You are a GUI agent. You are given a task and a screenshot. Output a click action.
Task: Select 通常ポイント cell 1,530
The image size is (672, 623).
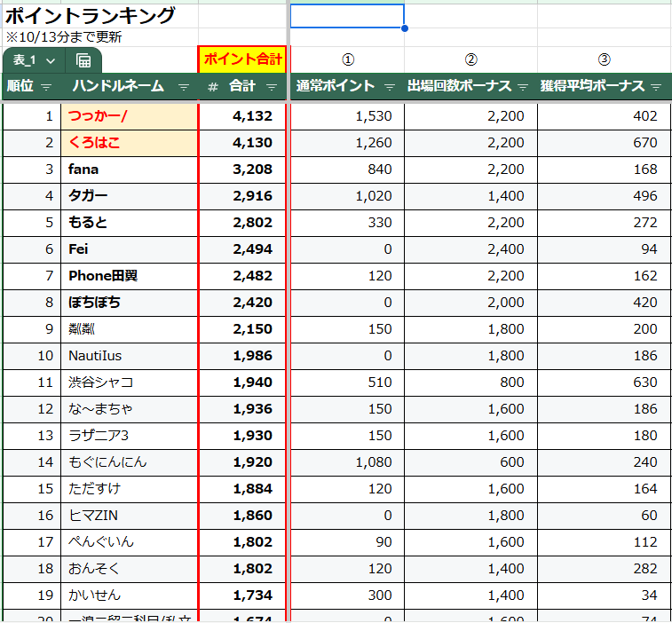(x=348, y=116)
